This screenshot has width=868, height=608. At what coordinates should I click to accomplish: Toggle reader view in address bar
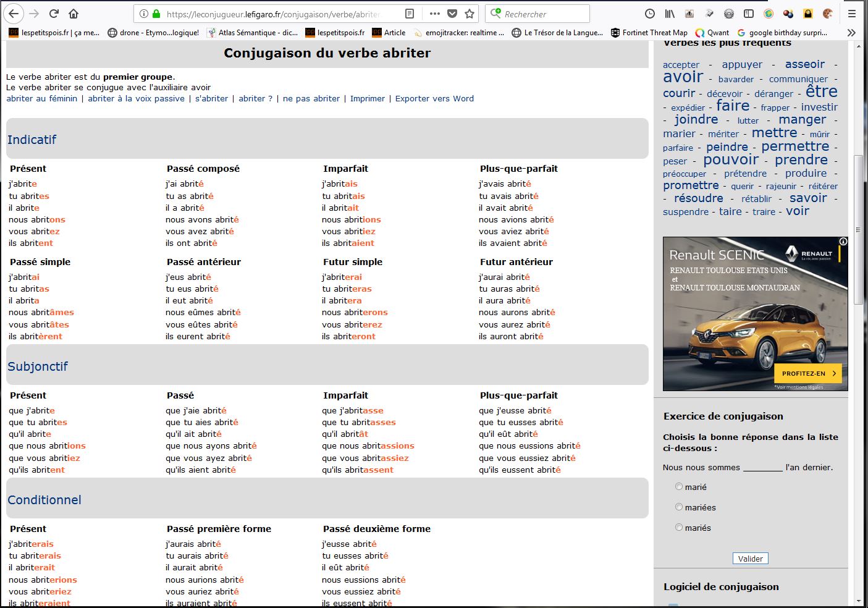coord(410,14)
